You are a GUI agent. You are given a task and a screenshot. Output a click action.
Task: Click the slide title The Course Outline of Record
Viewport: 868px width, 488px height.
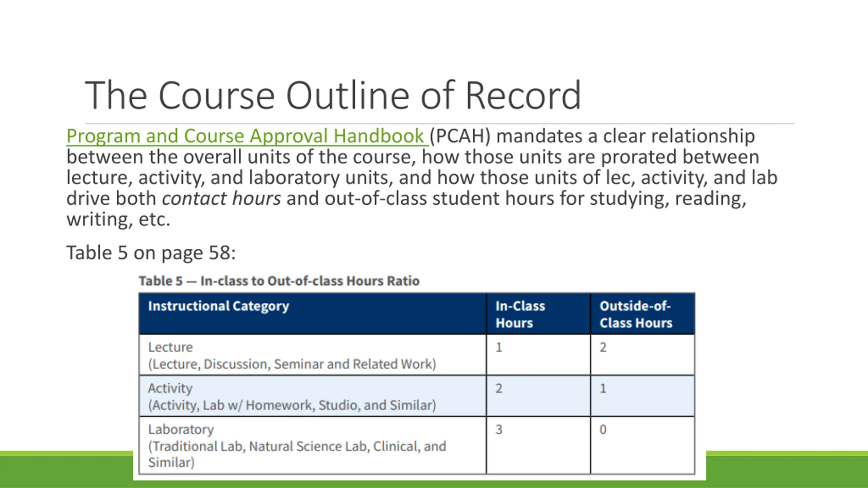pos(333,95)
